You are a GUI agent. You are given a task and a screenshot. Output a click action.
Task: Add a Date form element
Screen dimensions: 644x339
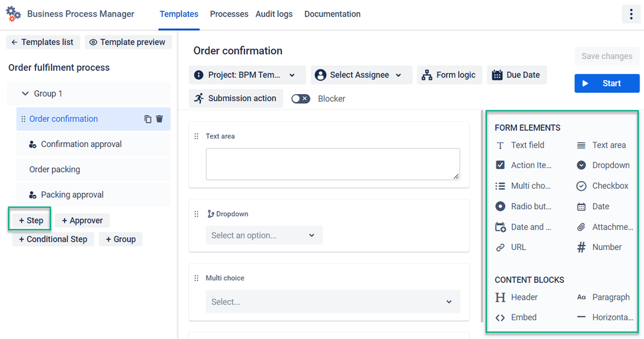[x=594, y=206]
